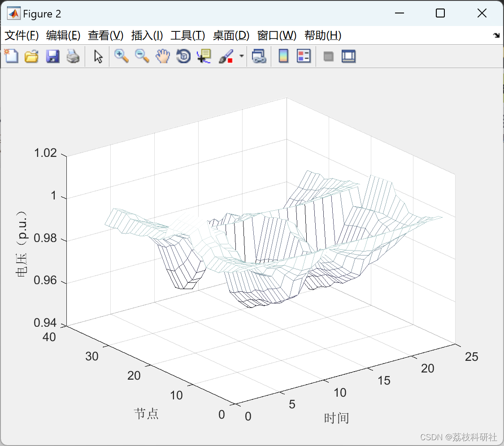Select the 时间 axis label

[337, 418]
